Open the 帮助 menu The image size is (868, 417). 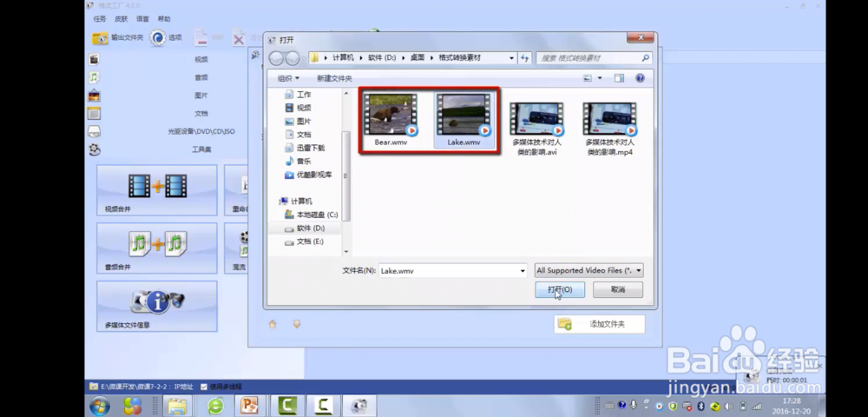(164, 19)
